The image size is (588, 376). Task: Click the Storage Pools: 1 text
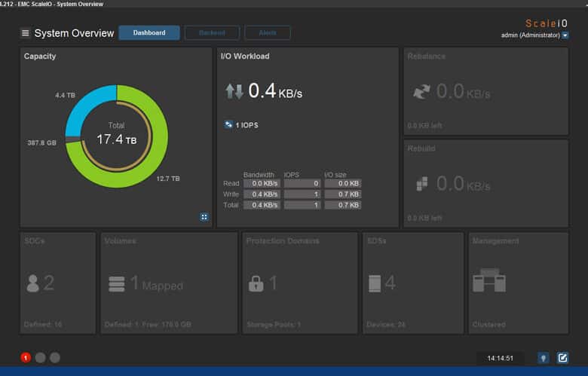coord(274,325)
